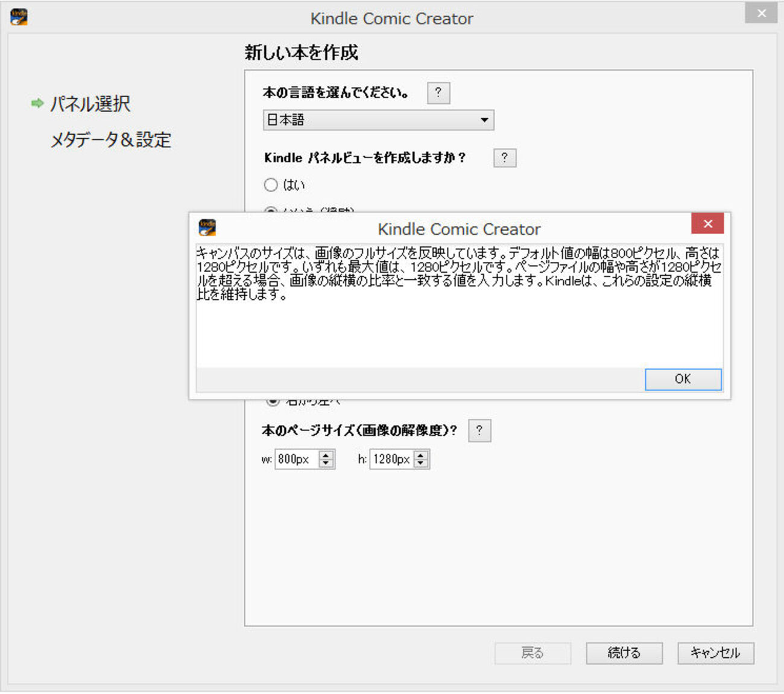Close the main Kindle Comic Creator window
Screen dimensions: 784x694
[761, 13]
